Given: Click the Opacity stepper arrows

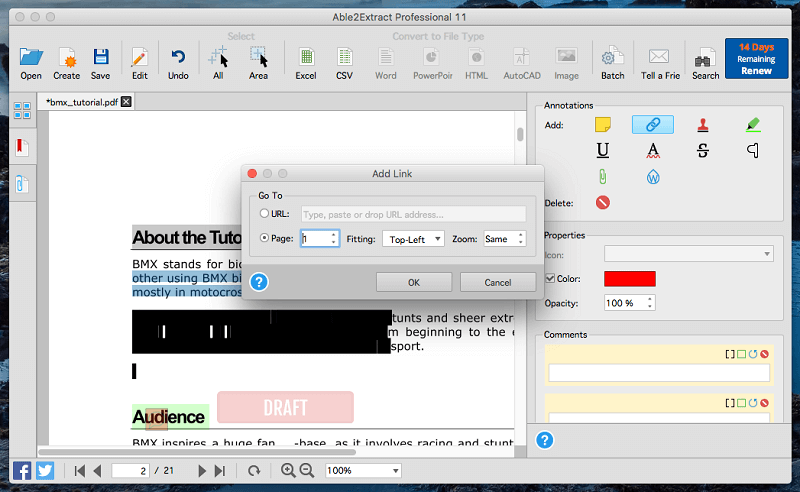Looking at the screenshot, I should point(649,303).
